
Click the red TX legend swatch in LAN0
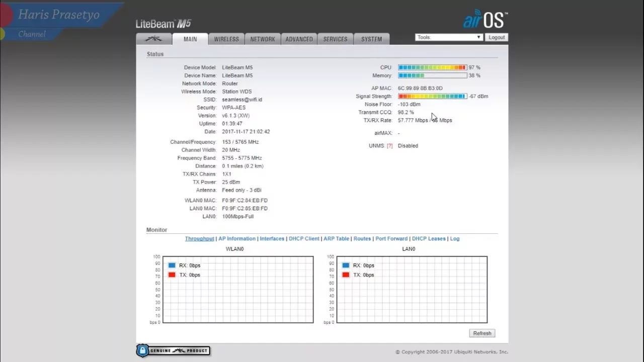point(346,275)
